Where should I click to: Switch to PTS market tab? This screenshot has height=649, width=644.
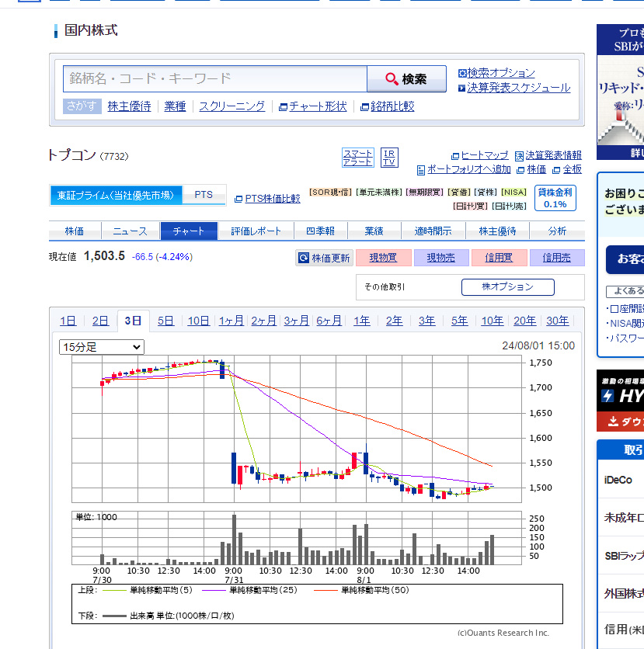[x=204, y=195]
